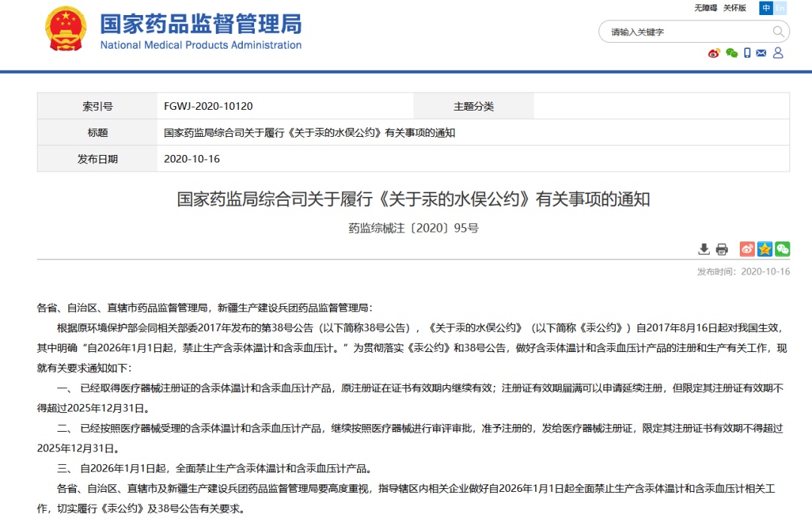Turn on the 关怀版 care version
The image size is (812, 522).
[735, 8]
